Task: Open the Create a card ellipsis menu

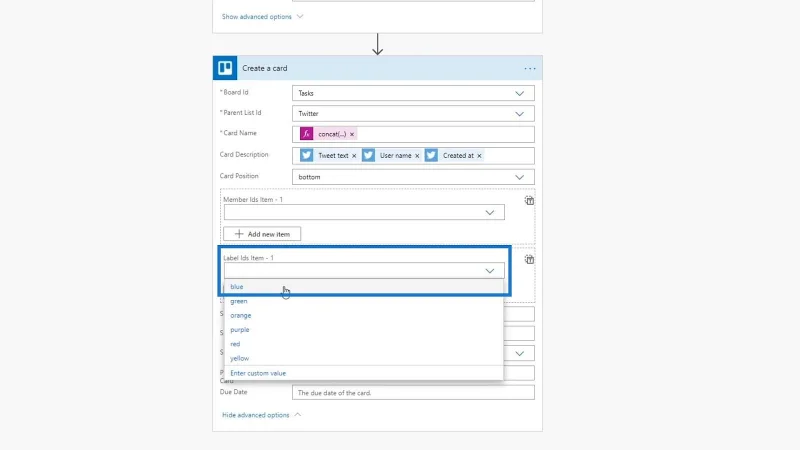Action: pyautogui.click(x=530, y=68)
